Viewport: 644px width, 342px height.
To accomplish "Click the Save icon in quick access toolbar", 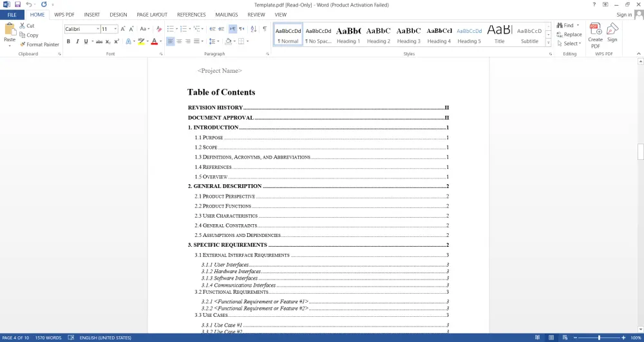I will click(17, 5).
